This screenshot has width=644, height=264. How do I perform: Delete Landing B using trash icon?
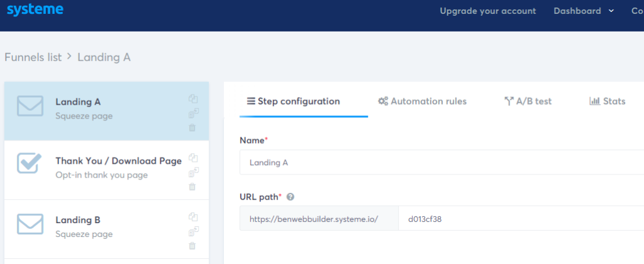(192, 246)
